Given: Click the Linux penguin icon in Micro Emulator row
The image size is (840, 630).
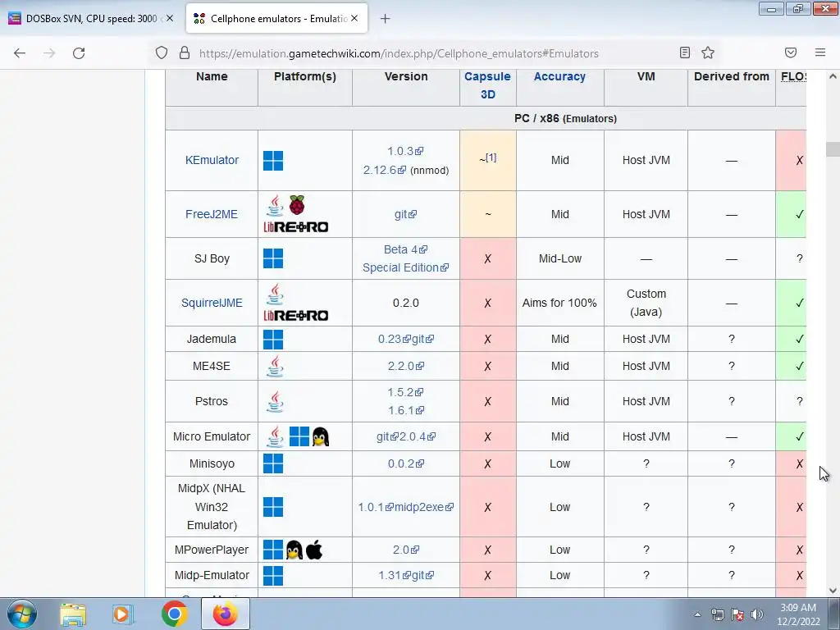Looking at the screenshot, I should (x=321, y=436).
